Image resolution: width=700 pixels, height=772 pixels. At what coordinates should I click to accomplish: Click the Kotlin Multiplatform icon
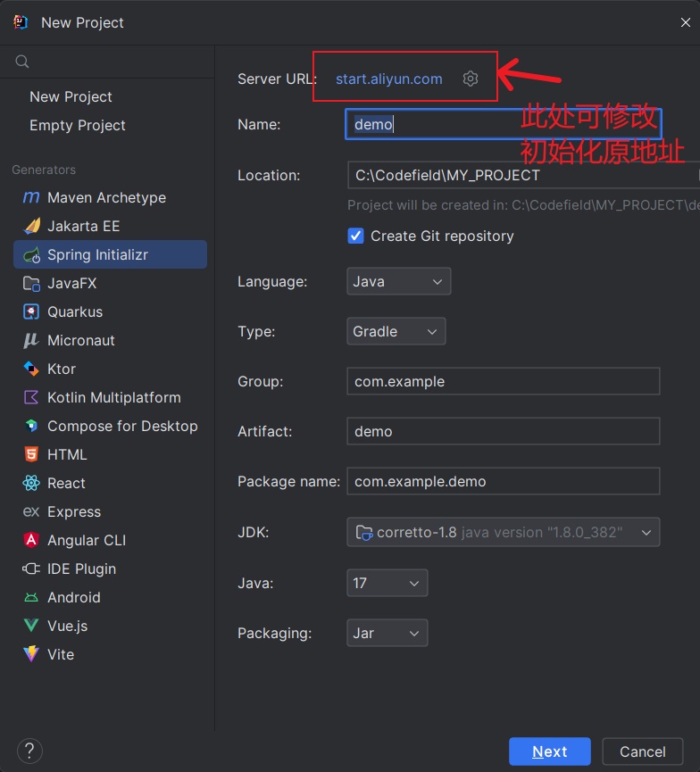click(31, 397)
